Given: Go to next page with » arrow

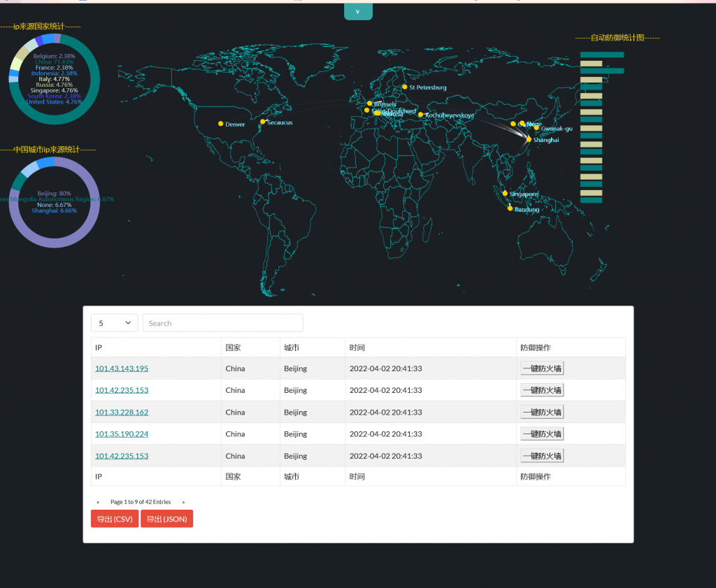Looking at the screenshot, I should point(184,502).
